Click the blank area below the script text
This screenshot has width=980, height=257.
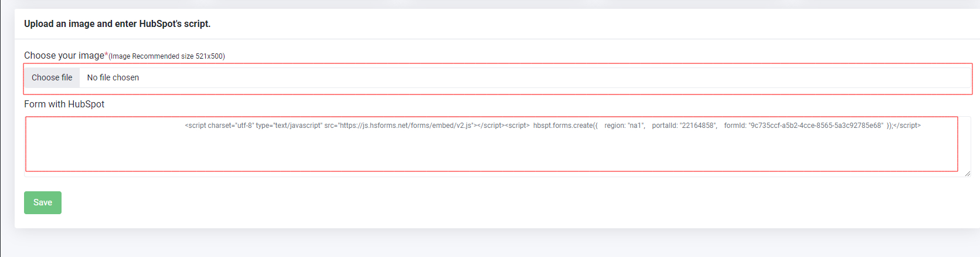[x=491, y=153]
